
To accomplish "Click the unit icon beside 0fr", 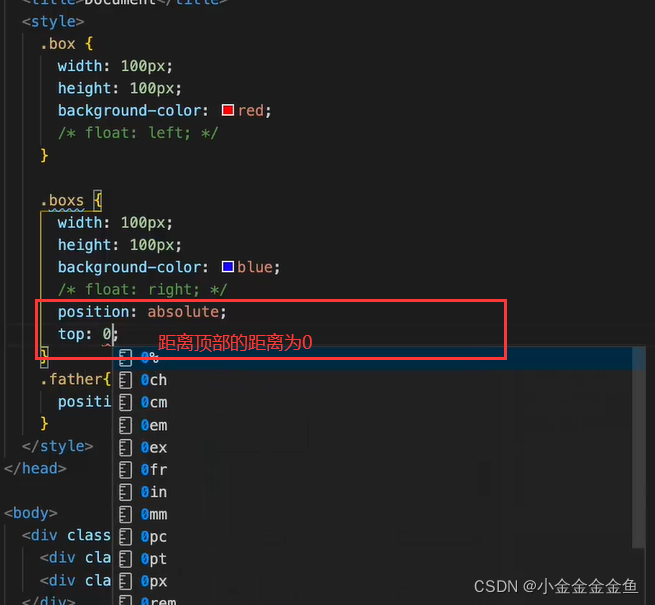I will tap(125, 470).
